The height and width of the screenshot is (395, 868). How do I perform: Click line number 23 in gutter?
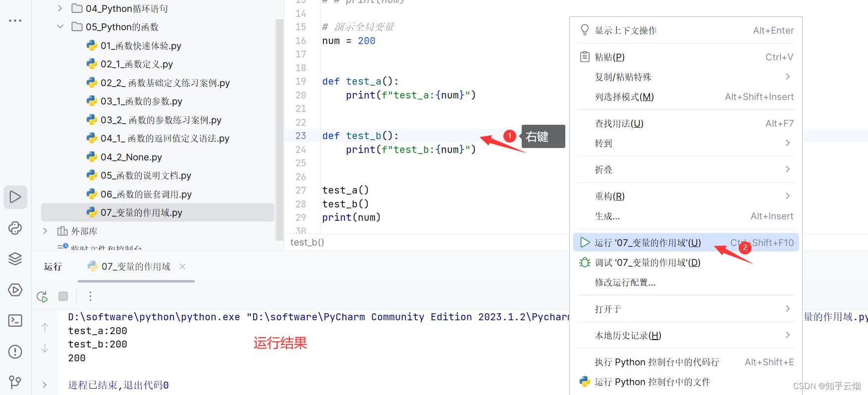tap(301, 136)
